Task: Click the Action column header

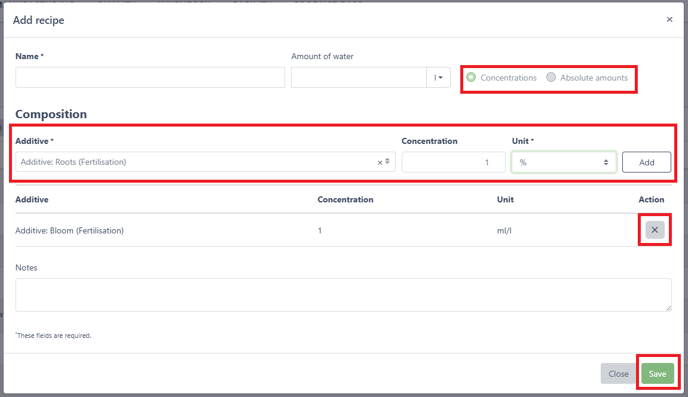Action: (x=651, y=200)
